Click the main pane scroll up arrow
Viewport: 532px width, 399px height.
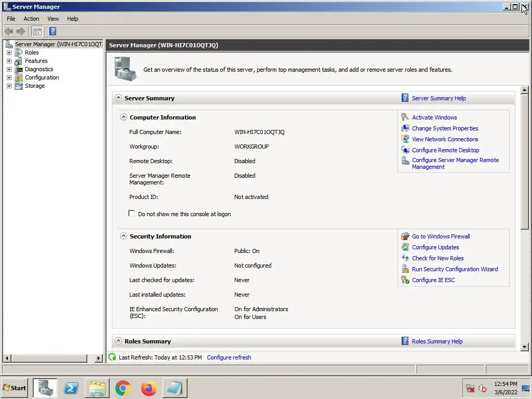pyautogui.click(x=525, y=90)
